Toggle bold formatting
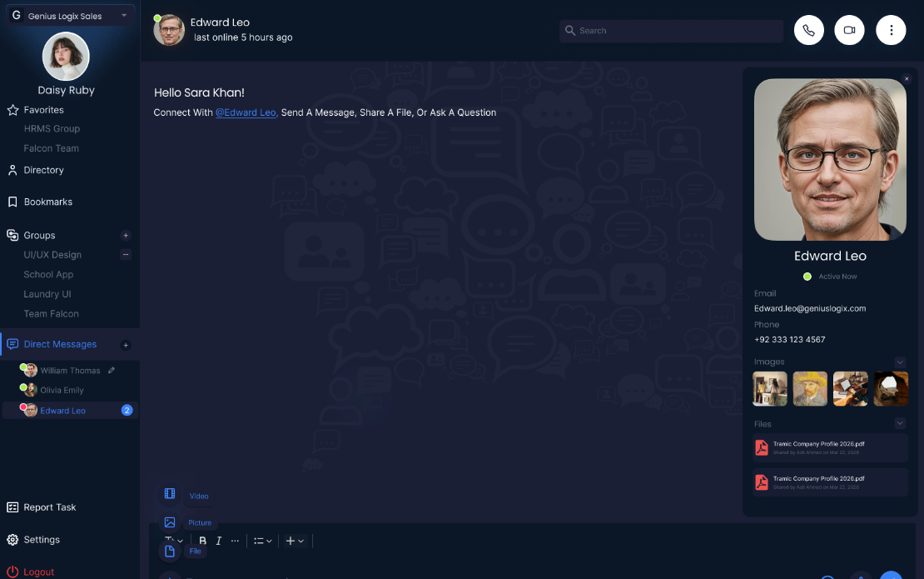The height and width of the screenshot is (579, 924). coord(203,541)
